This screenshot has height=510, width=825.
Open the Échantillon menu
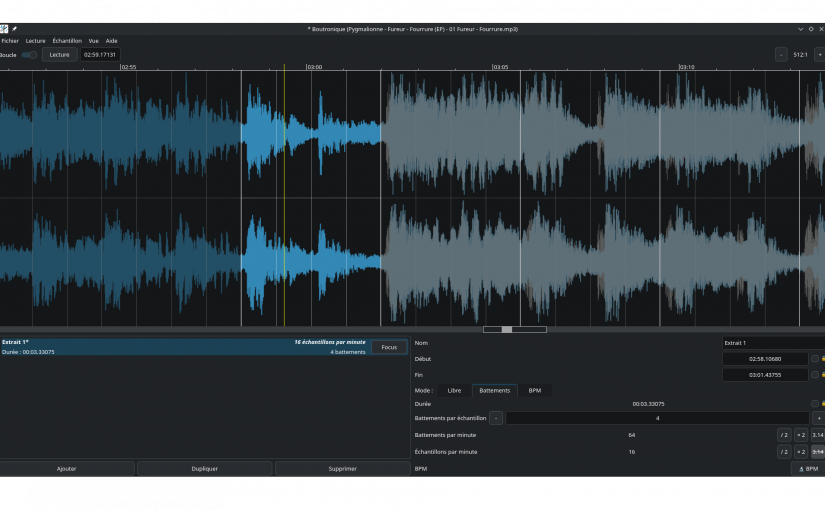click(67, 41)
